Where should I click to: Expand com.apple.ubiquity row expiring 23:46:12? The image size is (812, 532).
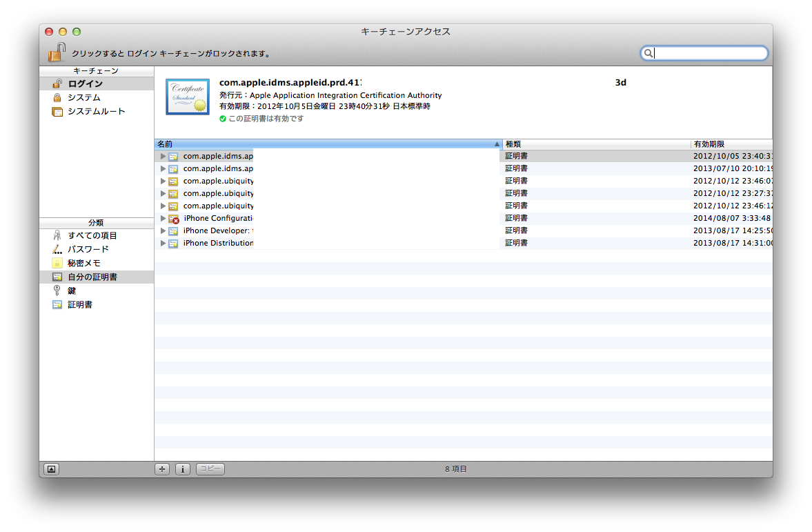point(163,206)
